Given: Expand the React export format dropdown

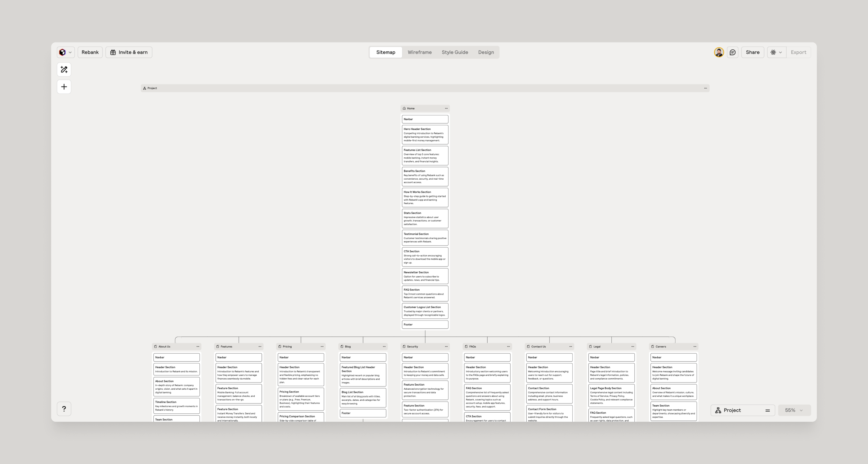Looking at the screenshot, I should (x=776, y=52).
